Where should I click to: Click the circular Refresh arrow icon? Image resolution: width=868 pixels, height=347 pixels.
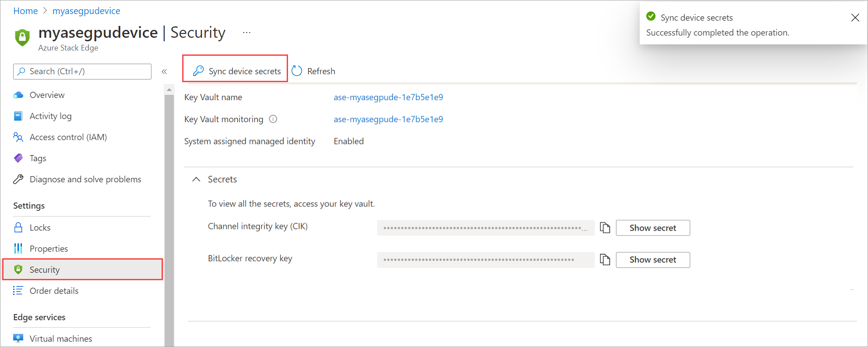point(297,71)
